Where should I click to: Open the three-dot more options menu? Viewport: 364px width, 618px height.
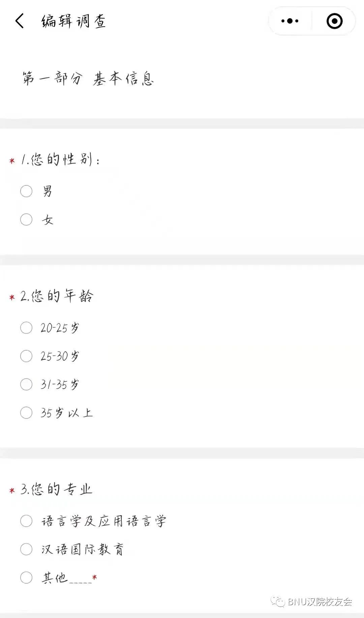289,21
